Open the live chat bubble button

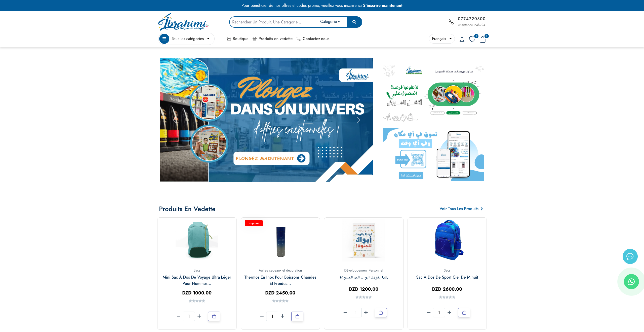point(630,256)
